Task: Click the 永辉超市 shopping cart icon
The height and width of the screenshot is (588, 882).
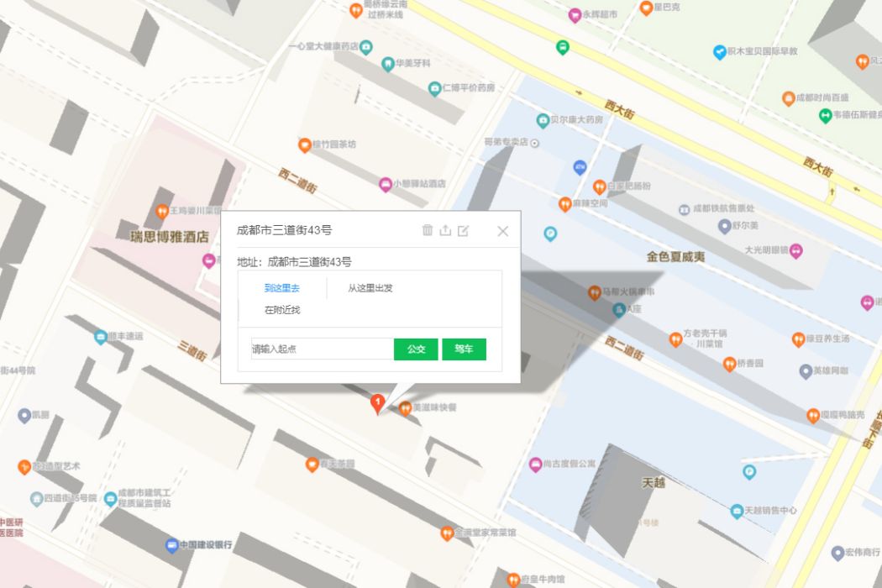Action: click(x=575, y=15)
